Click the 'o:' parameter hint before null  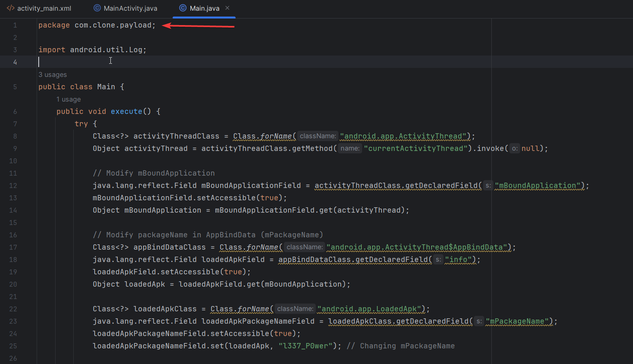click(x=515, y=148)
